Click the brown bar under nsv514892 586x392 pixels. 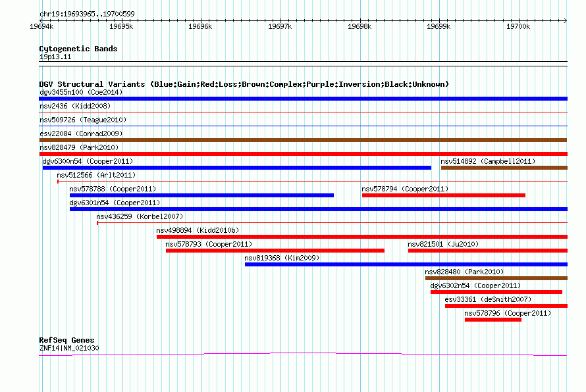(504, 168)
